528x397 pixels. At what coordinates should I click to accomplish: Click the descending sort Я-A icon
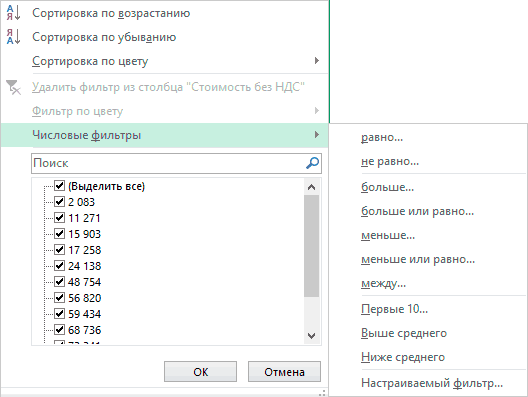pyautogui.click(x=13, y=37)
